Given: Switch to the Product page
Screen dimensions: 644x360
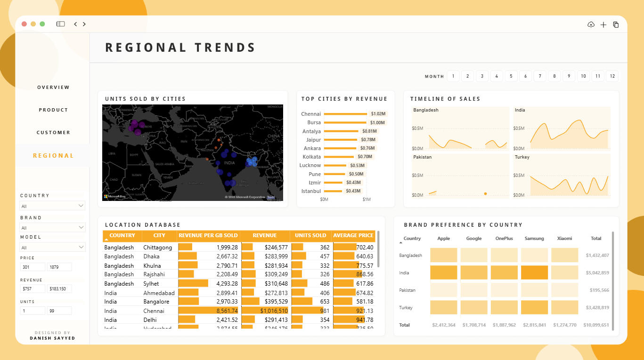Looking at the screenshot, I should (53, 110).
